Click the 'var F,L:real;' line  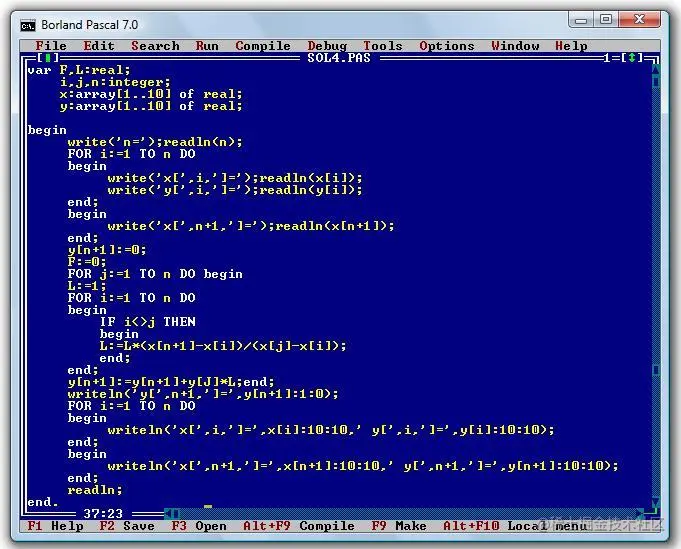(79, 70)
